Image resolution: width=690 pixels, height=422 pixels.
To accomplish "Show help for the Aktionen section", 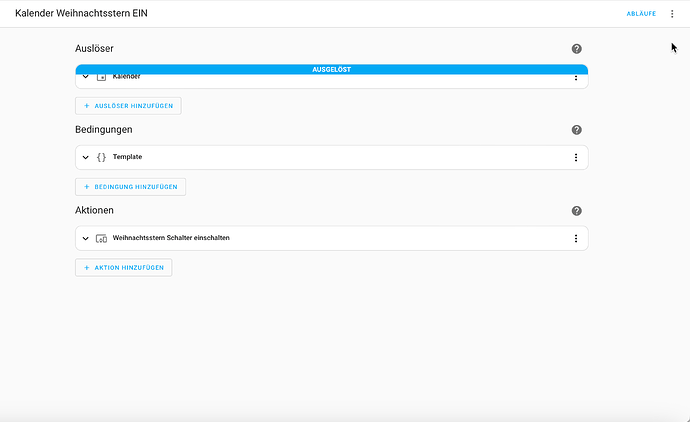I will pos(576,211).
